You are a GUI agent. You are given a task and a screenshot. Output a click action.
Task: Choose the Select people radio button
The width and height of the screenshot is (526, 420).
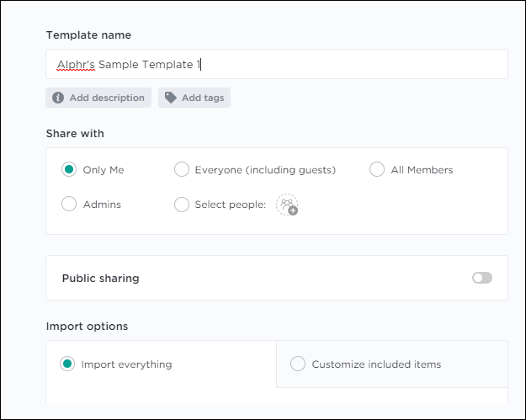tap(181, 205)
